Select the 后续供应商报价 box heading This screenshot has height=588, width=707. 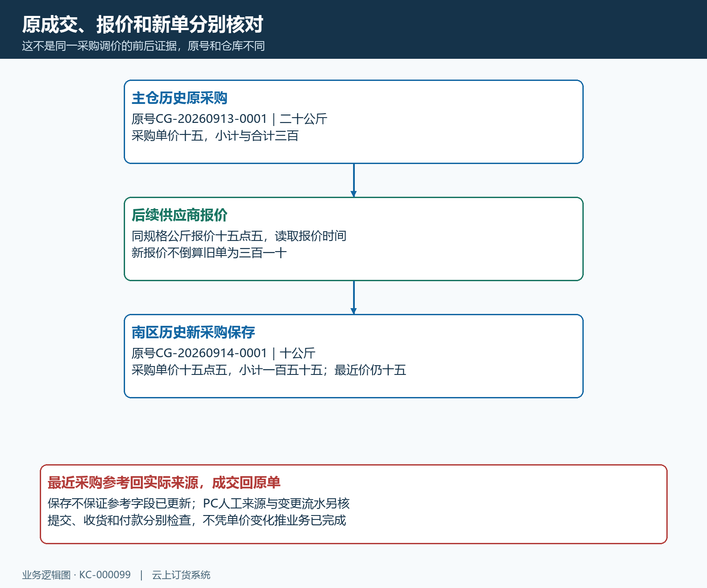click(x=179, y=215)
